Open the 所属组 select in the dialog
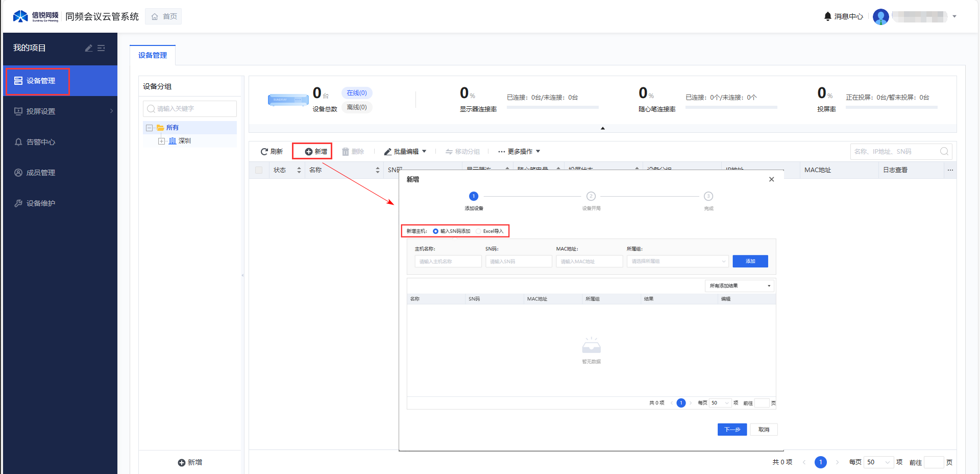This screenshot has height=474, width=980. [677, 262]
